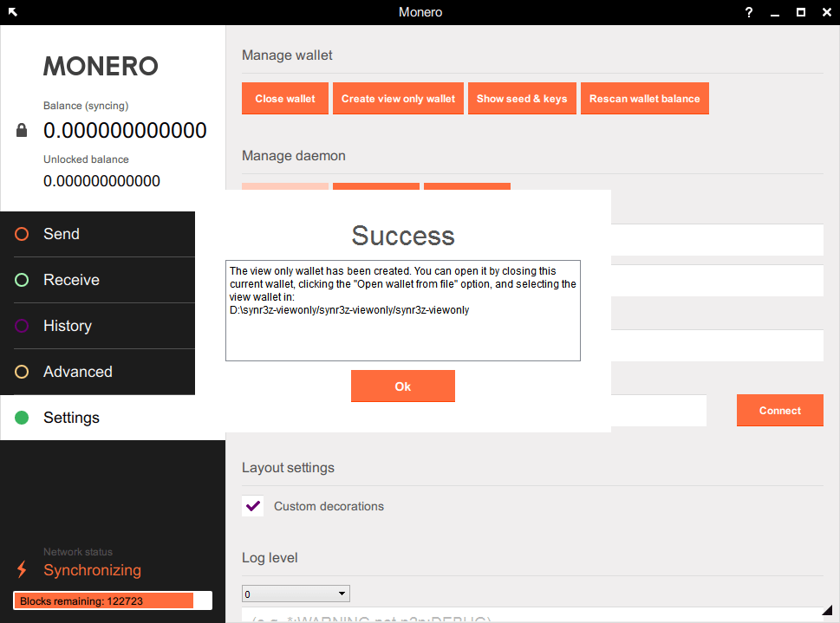The height and width of the screenshot is (623, 840).
Task: Click the Ok button in Success dialog
Action: pyautogui.click(x=403, y=386)
